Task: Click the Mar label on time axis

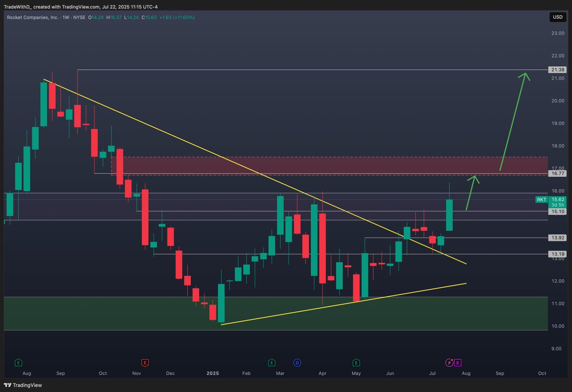Action: (x=280, y=373)
